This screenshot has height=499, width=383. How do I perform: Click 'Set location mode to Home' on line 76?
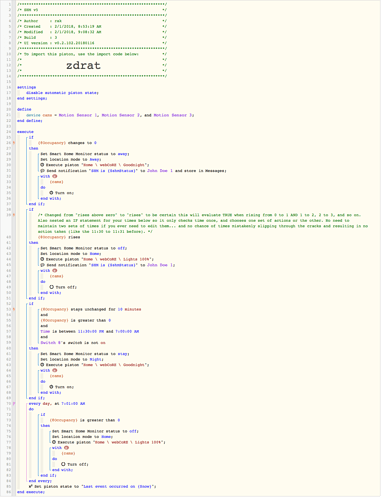click(83, 437)
